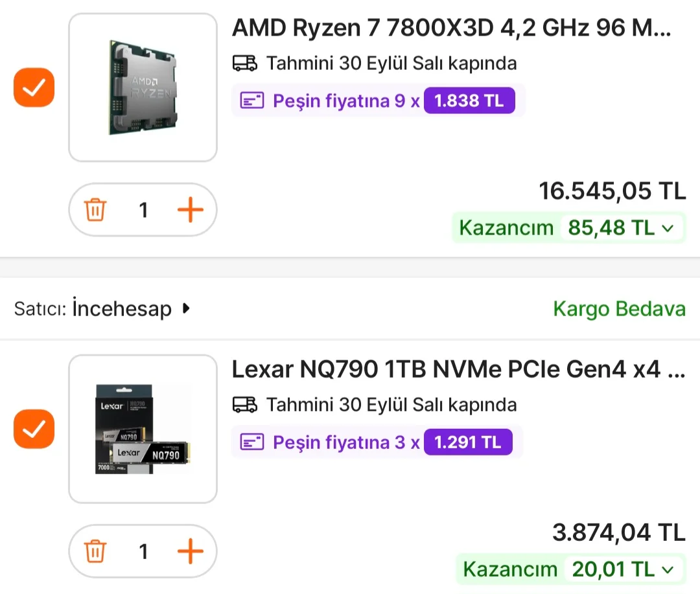This screenshot has height=594, width=700.
Task: Click the Kargo Bedava free shipping label
Action: point(619,309)
